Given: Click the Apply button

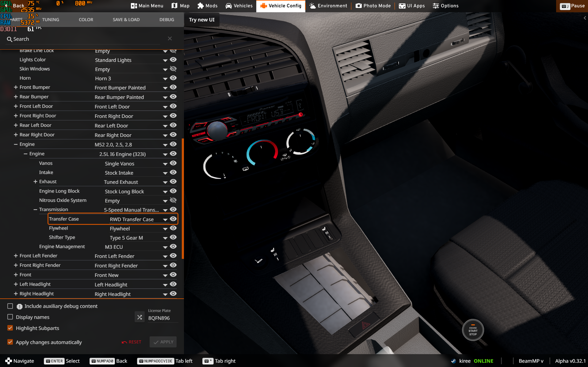Looking at the screenshot, I should 163,342.
